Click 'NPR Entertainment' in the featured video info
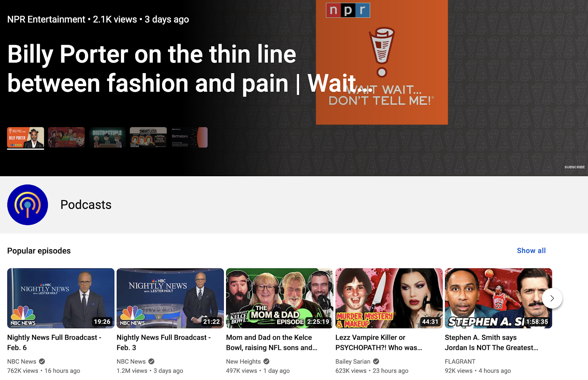 [x=46, y=19]
